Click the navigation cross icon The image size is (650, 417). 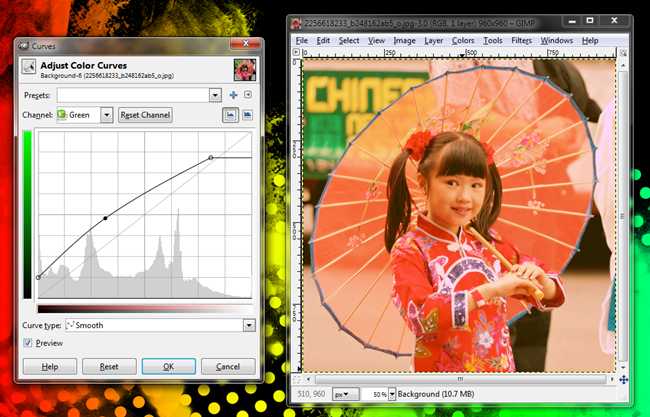(x=623, y=379)
